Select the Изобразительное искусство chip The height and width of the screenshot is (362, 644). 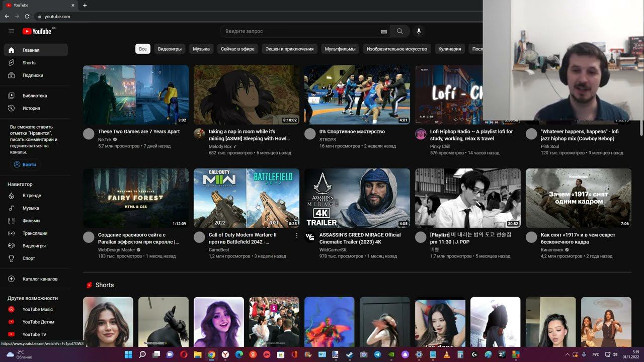click(x=397, y=49)
